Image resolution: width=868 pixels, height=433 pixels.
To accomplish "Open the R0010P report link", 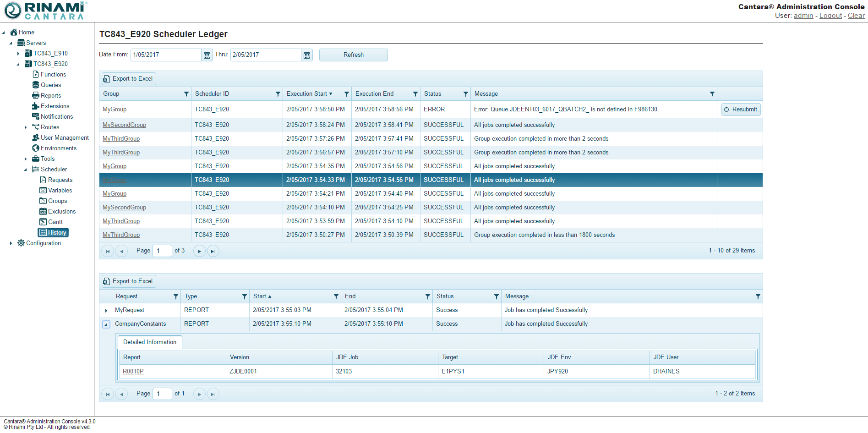I will coord(133,372).
